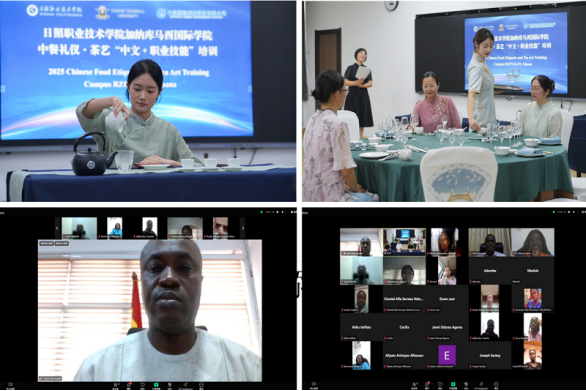This screenshot has width=586, height=391.
Task: Select the Joseph Sackey participant tile
Action: click(490, 355)
